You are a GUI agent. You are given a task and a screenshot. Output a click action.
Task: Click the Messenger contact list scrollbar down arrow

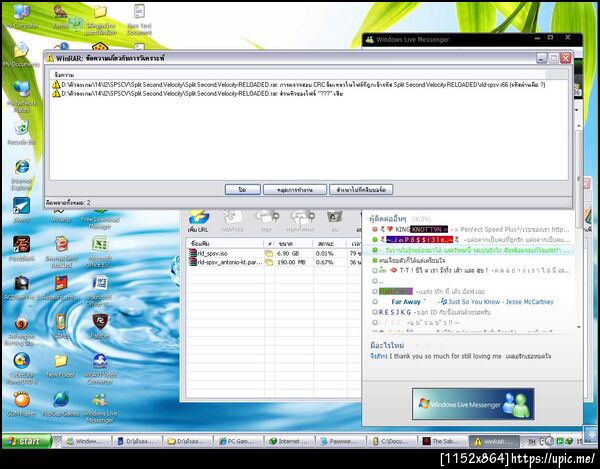click(579, 327)
